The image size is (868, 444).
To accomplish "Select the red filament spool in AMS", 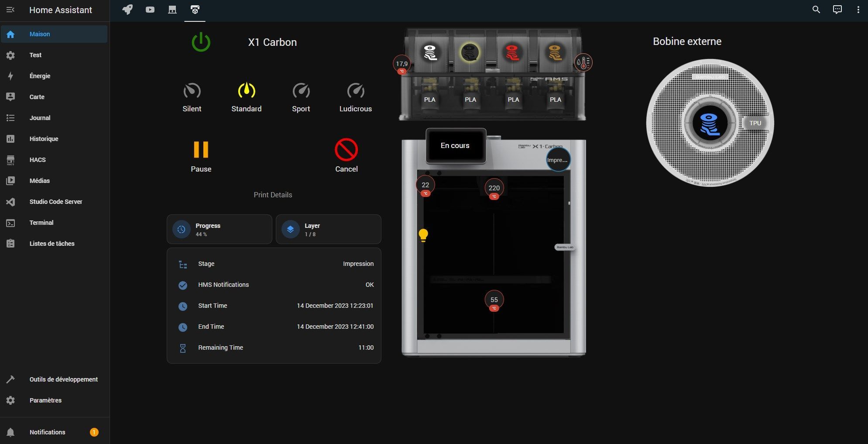I will click(x=512, y=53).
